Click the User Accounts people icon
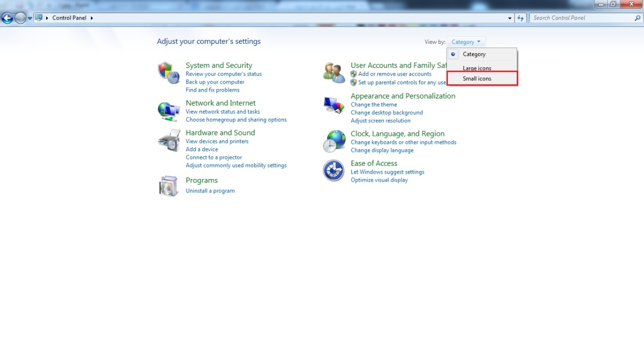The width and height of the screenshot is (644, 342). 334,72
